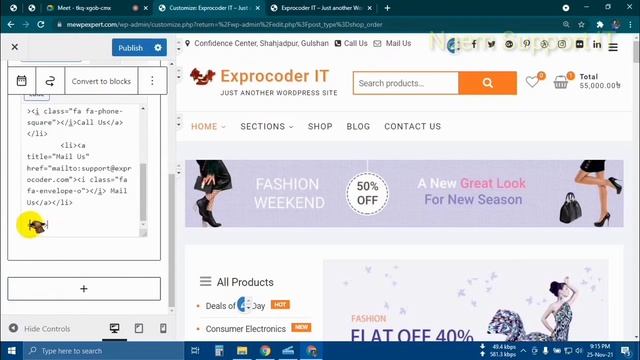Click the transform block arrows icon
640x360 pixels.
[x=50, y=81]
